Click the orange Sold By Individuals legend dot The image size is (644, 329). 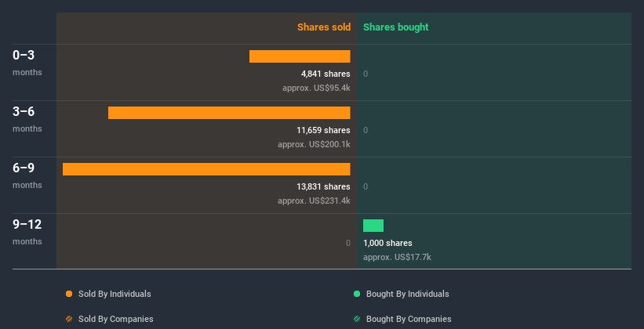tap(69, 294)
